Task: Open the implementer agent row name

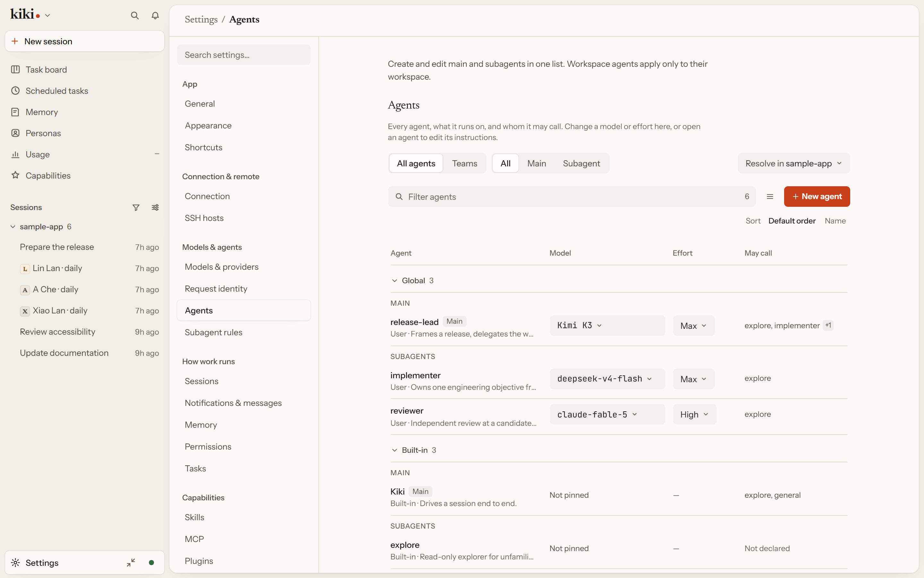Action: point(415,375)
